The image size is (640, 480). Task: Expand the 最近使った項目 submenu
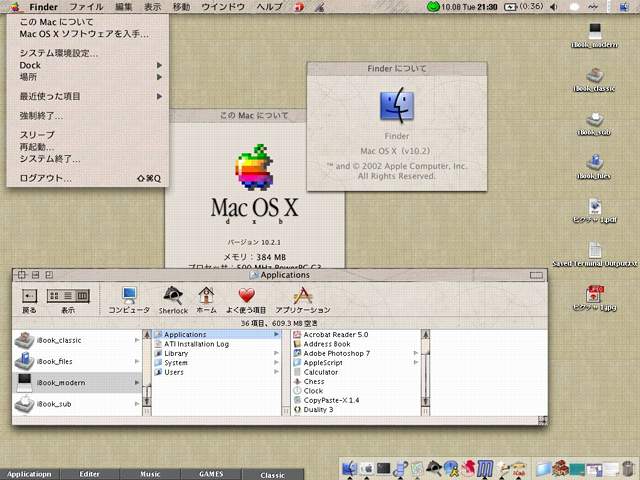point(88,96)
